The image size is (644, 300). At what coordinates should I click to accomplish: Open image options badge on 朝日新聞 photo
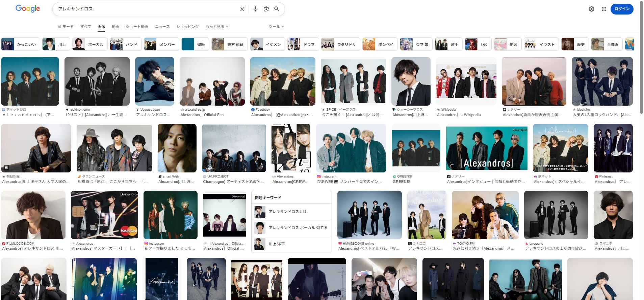(x=6, y=167)
